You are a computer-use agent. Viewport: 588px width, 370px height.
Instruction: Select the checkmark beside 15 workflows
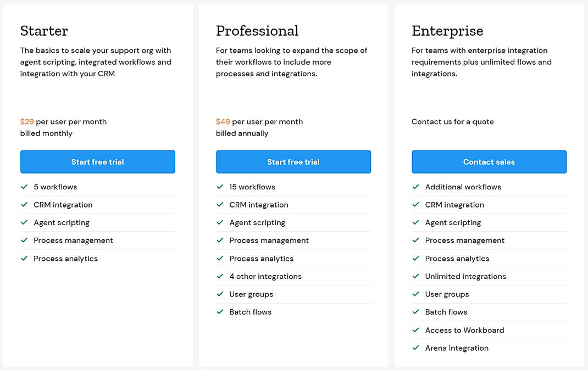(220, 187)
